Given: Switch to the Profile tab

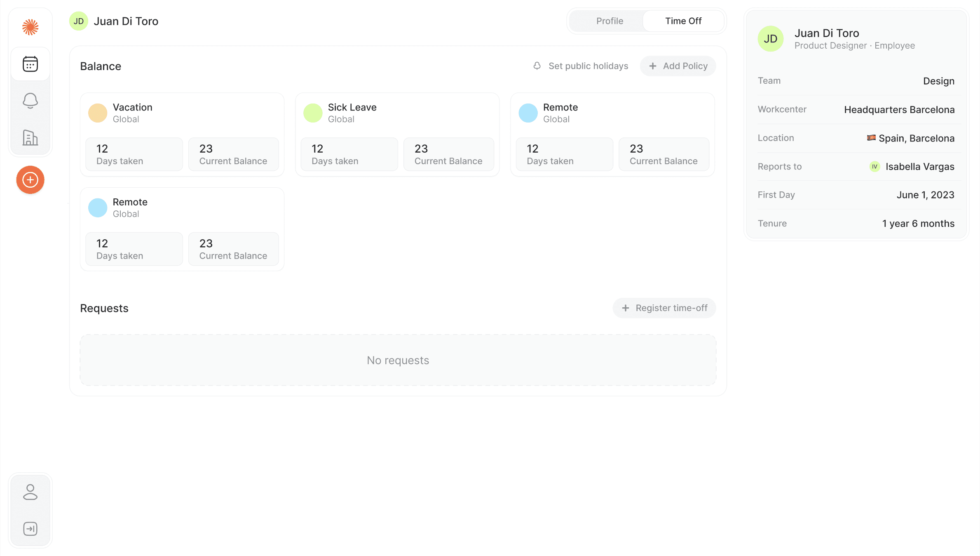Looking at the screenshot, I should click(609, 21).
